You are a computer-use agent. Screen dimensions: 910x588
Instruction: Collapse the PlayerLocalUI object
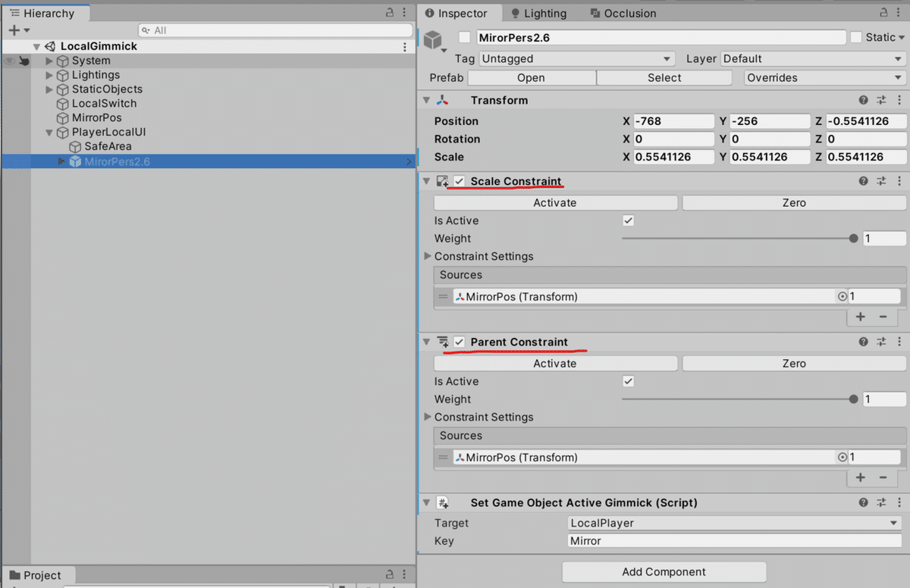(x=50, y=133)
